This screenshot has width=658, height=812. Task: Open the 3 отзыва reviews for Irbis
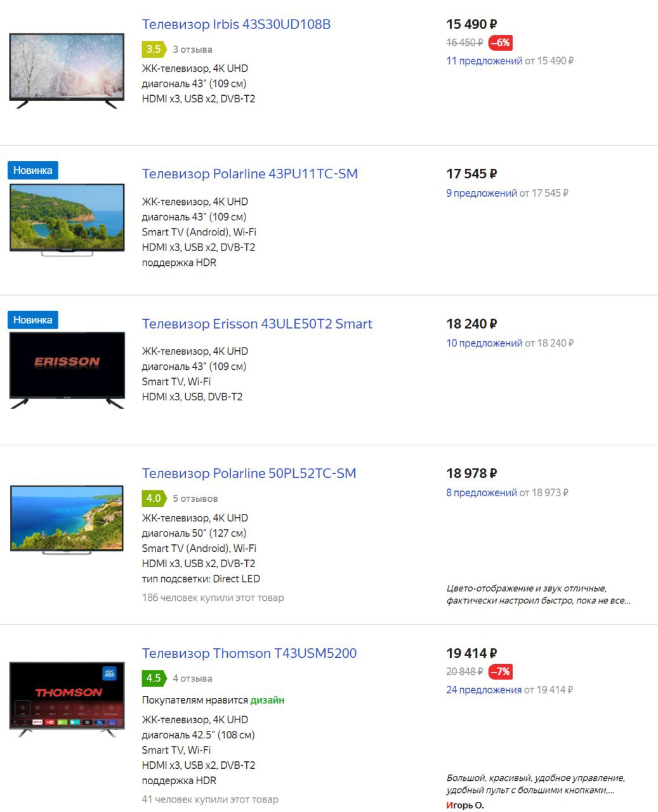coord(192,49)
